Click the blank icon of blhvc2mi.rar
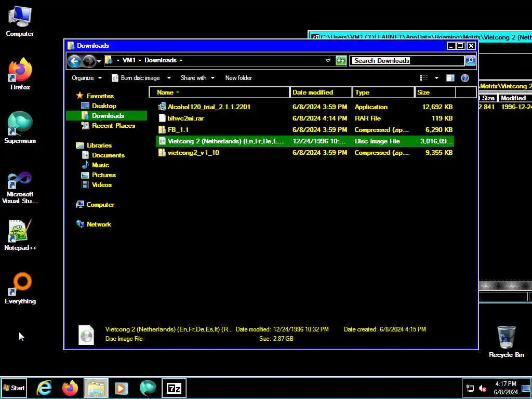Image resolution: width=532 pixels, height=399 pixels. click(162, 118)
